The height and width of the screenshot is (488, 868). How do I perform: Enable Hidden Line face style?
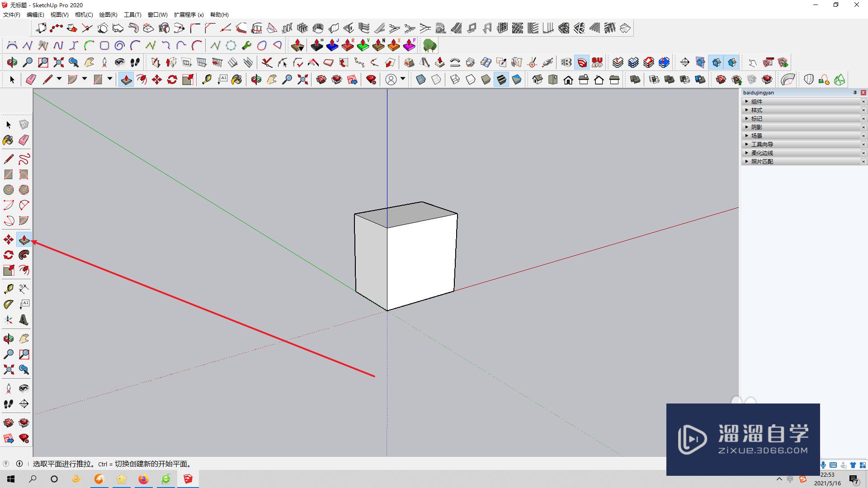471,80
